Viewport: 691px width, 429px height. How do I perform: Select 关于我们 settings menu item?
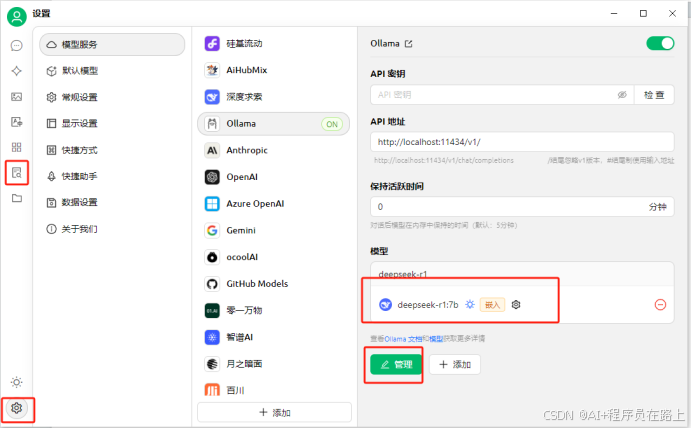point(112,229)
